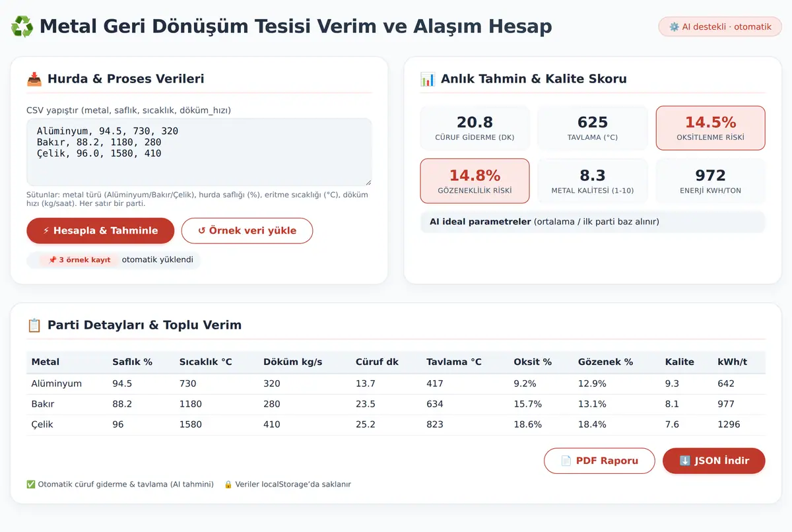792x532 pixels.
Task: Click the CSV yapıştır label
Action: (x=129, y=110)
